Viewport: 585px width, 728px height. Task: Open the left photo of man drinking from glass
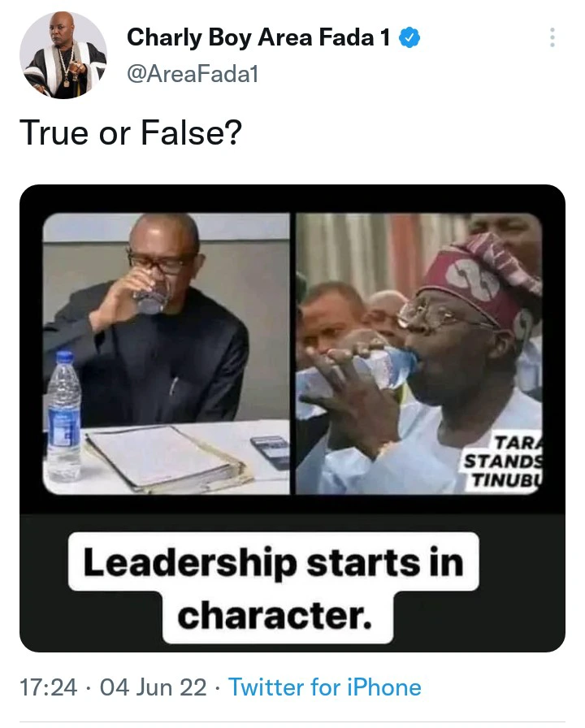click(167, 353)
